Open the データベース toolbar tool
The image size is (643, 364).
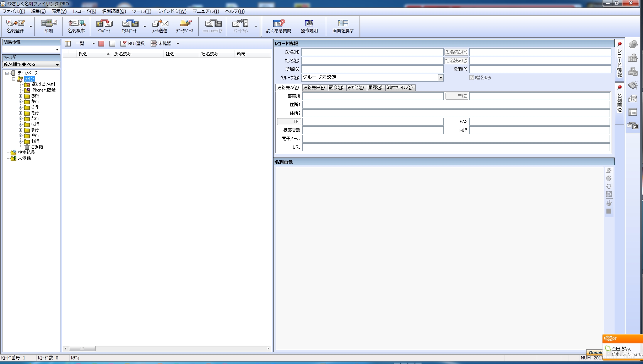[x=185, y=26]
